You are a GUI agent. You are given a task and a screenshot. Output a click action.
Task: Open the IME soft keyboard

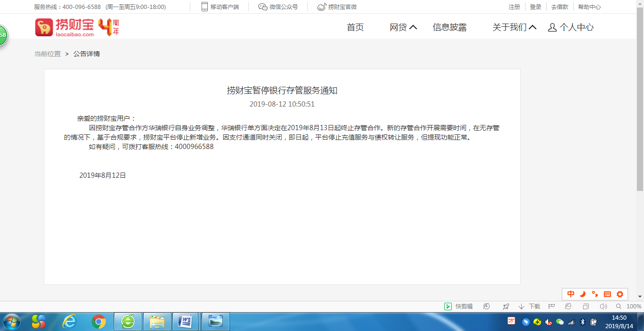coord(607,294)
